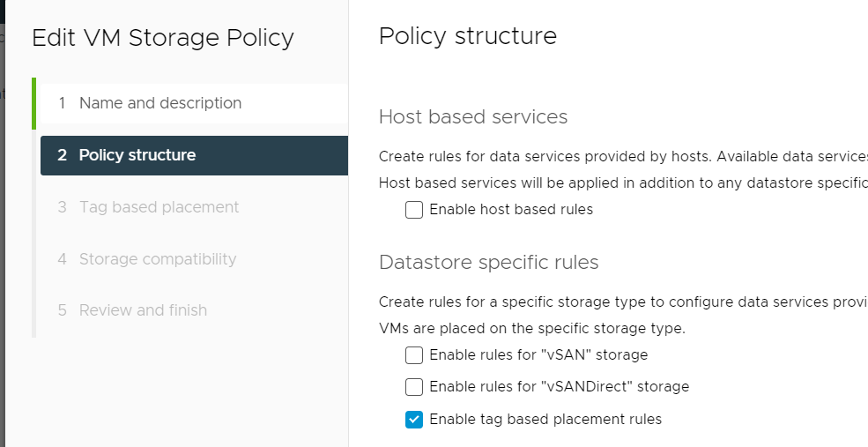868x447 pixels.
Task: Click the 'Enable rules for "vSANDirect" storage' label
Action: click(x=559, y=387)
